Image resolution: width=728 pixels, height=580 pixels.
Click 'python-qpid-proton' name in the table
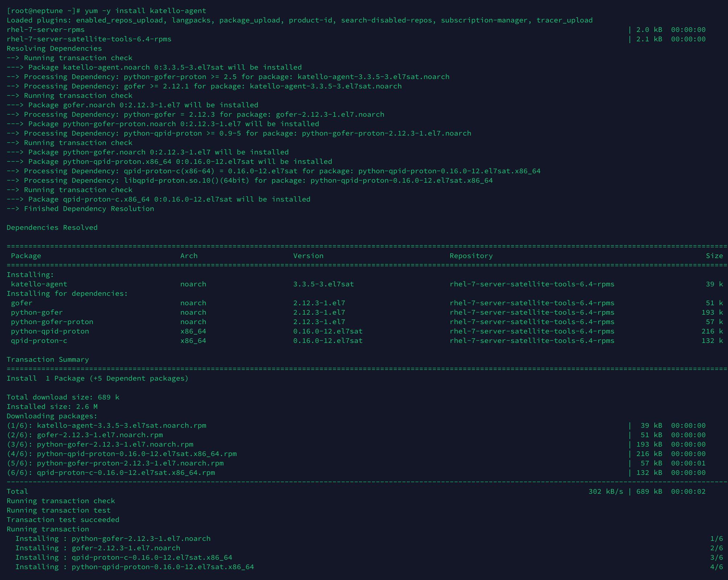pyautogui.click(x=50, y=331)
